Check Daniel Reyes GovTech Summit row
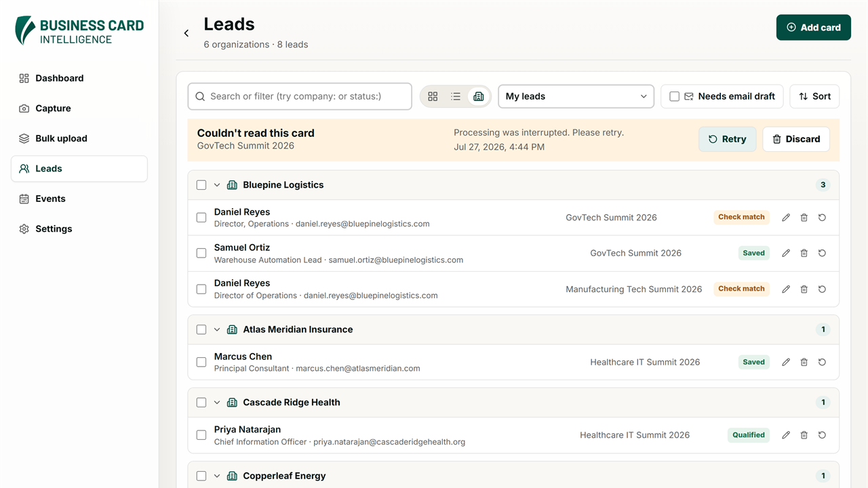Screen dimensions: 868x488 tap(201, 218)
